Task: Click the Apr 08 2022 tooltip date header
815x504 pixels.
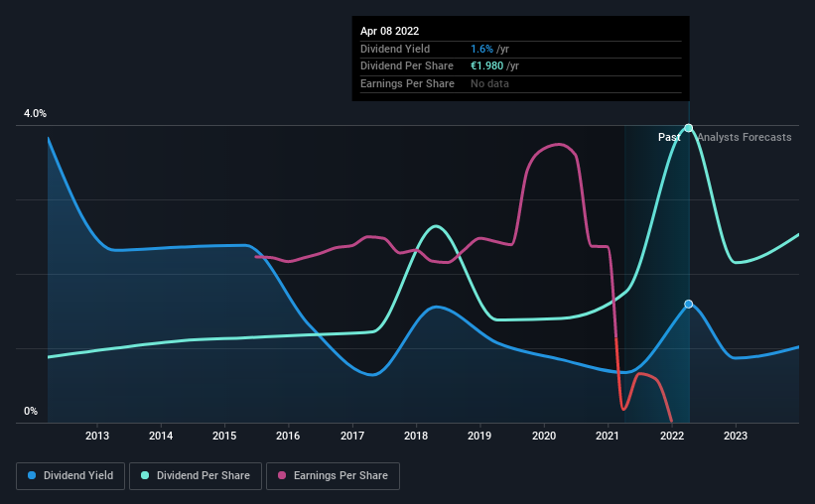Action: pyautogui.click(x=389, y=31)
